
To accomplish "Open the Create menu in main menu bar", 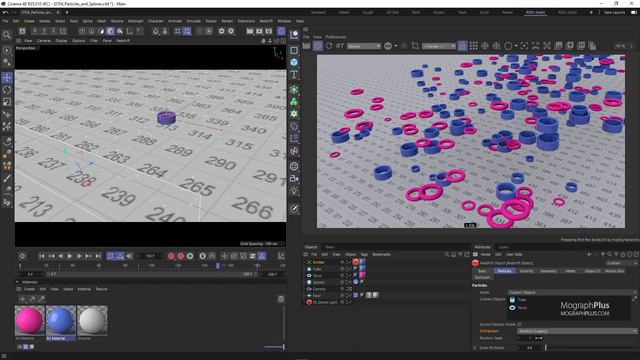I will click(x=29, y=21).
